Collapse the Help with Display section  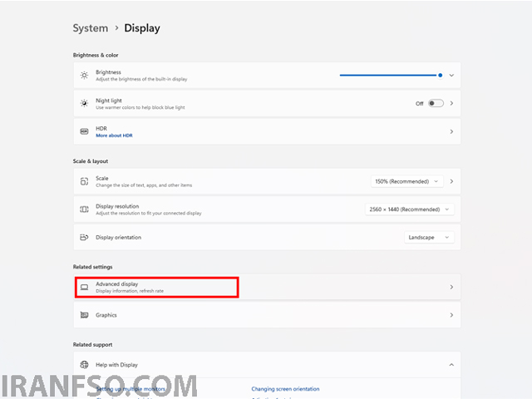[451, 365]
